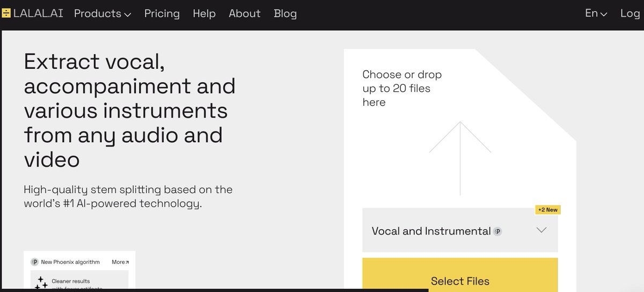Image resolution: width=644 pixels, height=292 pixels.
Task: Expand the Products menu
Action: point(103,13)
